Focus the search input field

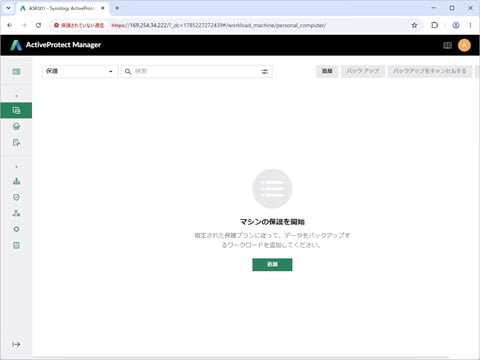(x=196, y=71)
